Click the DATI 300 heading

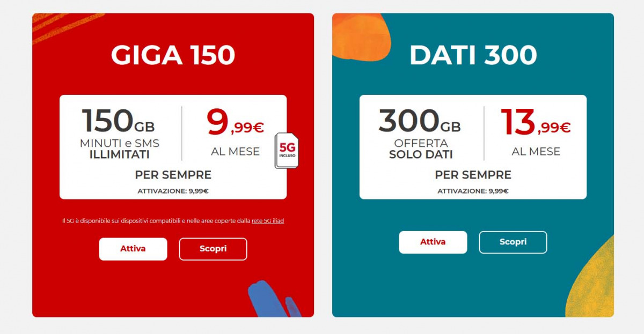pyautogui.click(x=473, y=55)
